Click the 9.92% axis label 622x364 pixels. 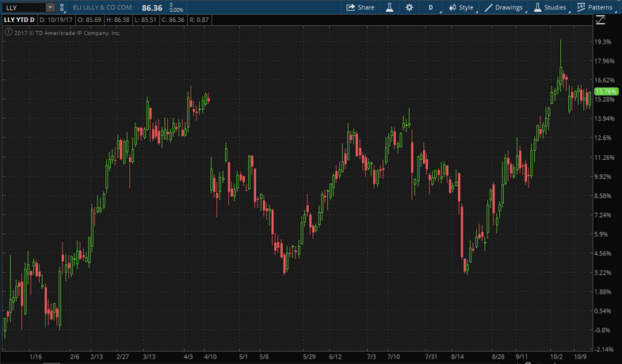[x=603, y=176]
